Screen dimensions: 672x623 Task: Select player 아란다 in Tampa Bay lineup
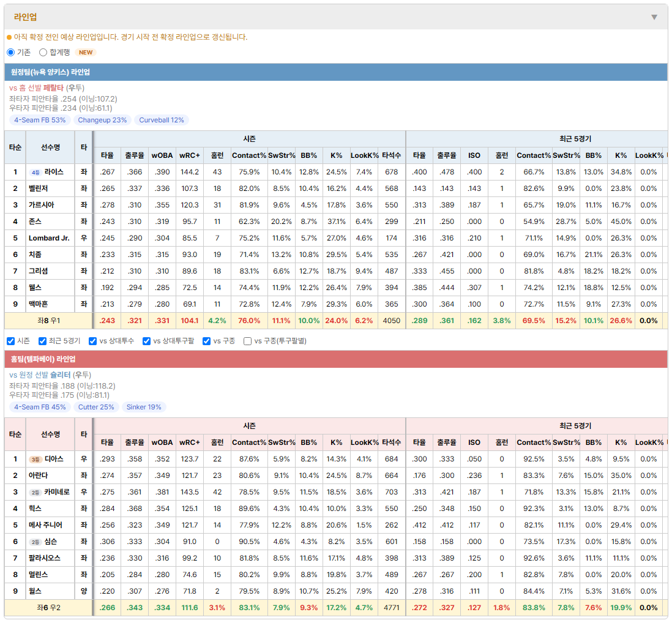tap(38, 476)
